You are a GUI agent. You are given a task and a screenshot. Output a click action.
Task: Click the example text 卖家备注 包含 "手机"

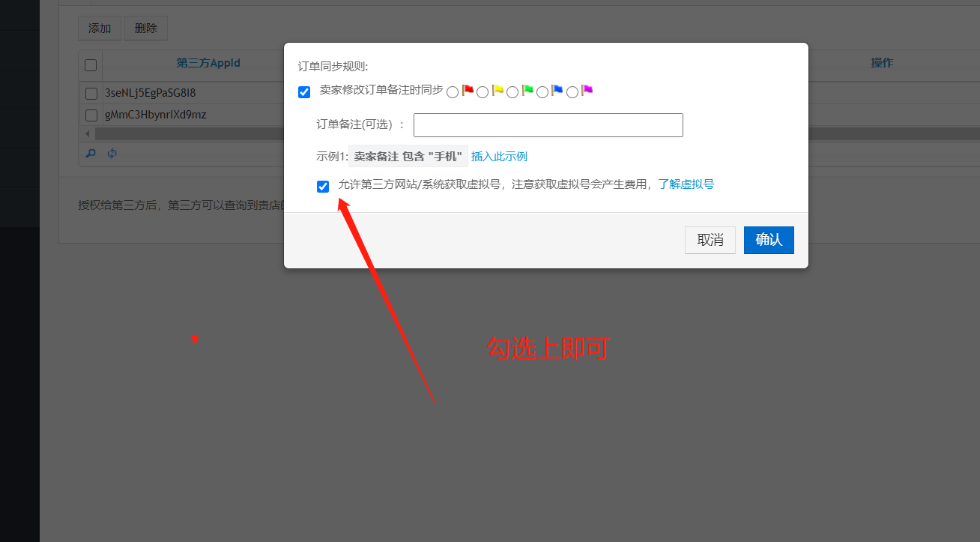(408, 157)
